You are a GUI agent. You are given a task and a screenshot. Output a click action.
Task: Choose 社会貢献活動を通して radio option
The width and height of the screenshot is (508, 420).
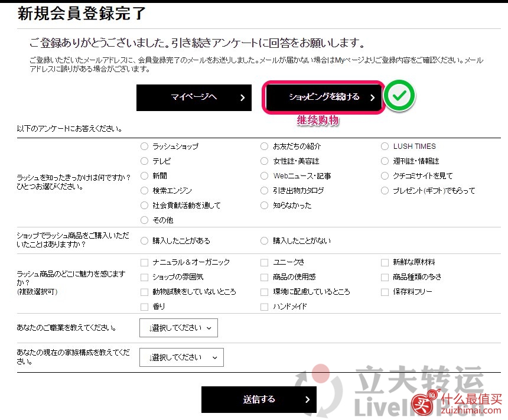coord(144,206)
